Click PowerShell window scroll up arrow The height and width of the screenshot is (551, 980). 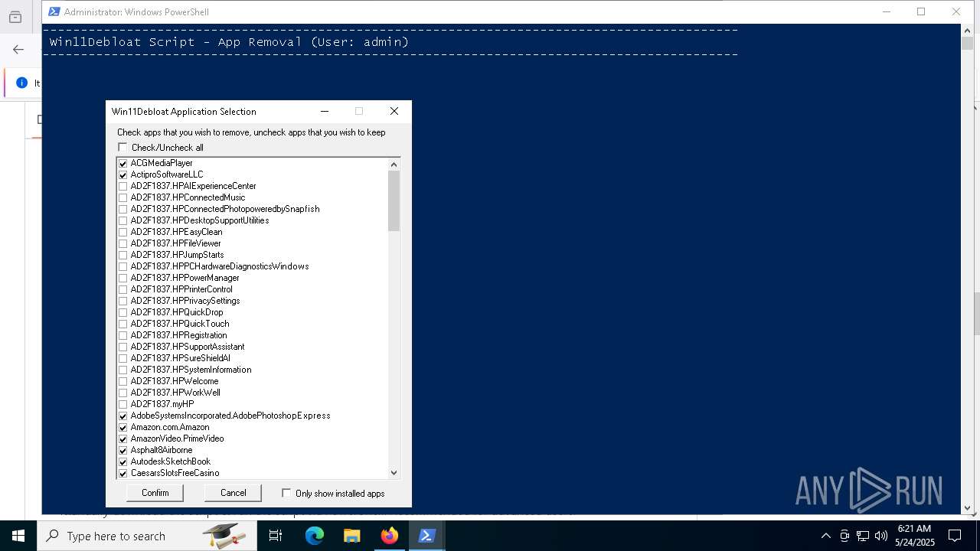pos(968,30)
